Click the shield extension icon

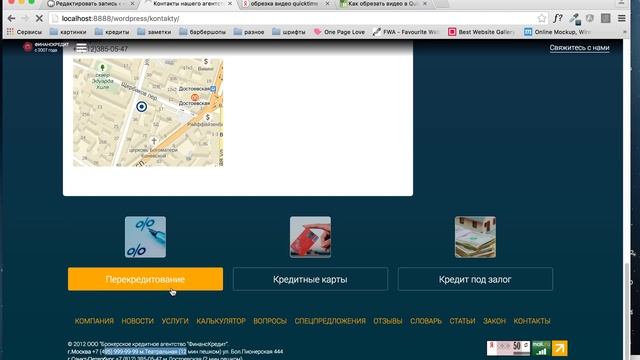point(590,18)
